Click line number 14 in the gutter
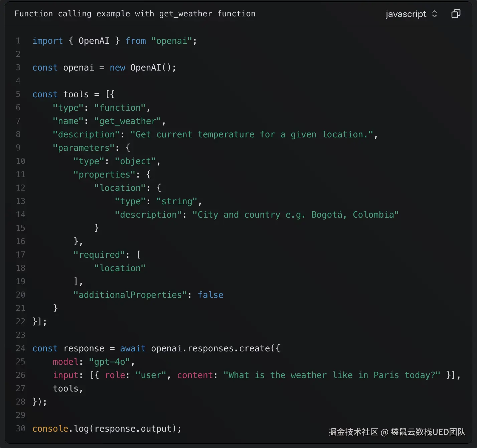477x448 pixels. (x=20, y=215)
